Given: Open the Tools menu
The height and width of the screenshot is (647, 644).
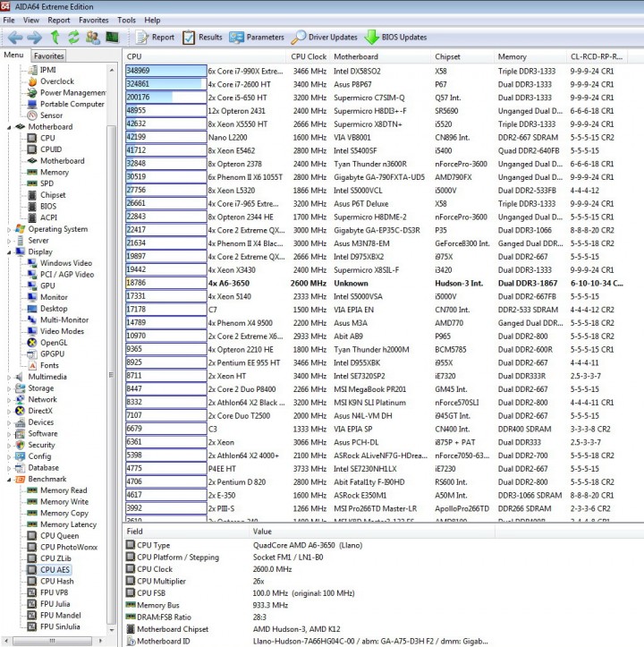Looking at the screenshot, I should (126, 21).
